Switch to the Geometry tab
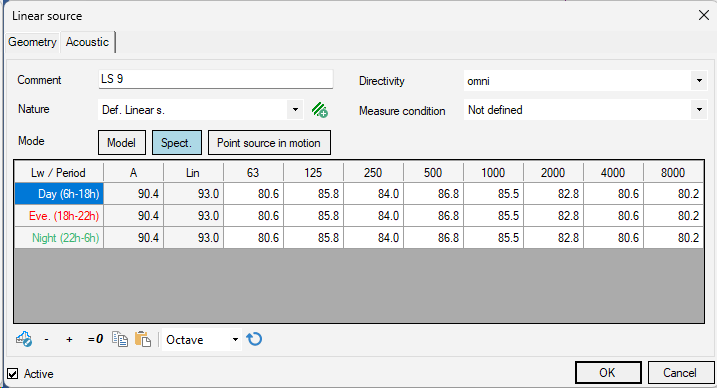The width and height of the screenshot is (717, 388). pos(32,42)
